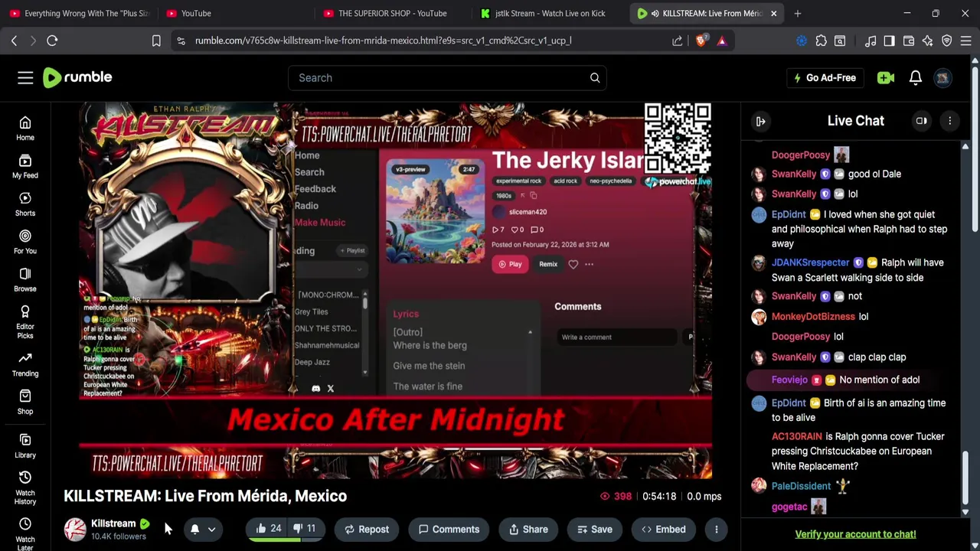This screenshot has height=551, width=980.
Task: Bookmark this page with bookmark icon
Action: tap(156, 41)
